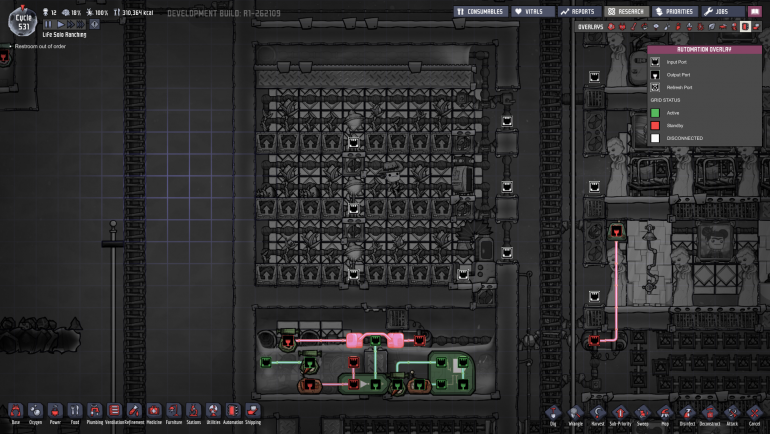770x434 pixels.
Task: Open the Refinement build category
Action: tap(134, 413)
